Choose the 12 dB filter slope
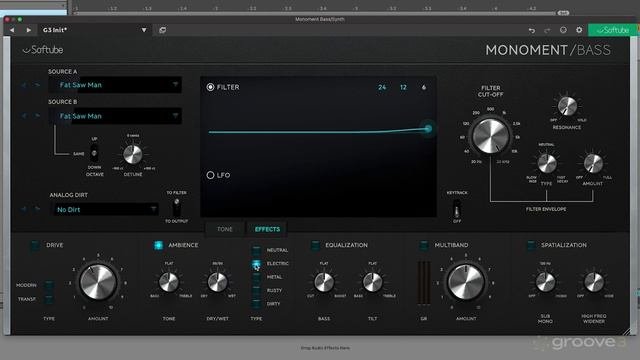640x360 pixels. pyautogui.click(x=403, y=87)
